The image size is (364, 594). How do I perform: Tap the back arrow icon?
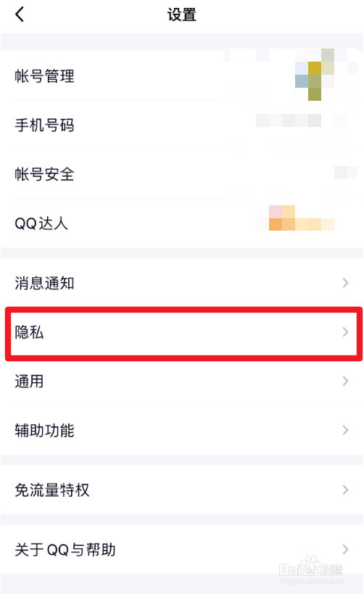click(20, 15)
